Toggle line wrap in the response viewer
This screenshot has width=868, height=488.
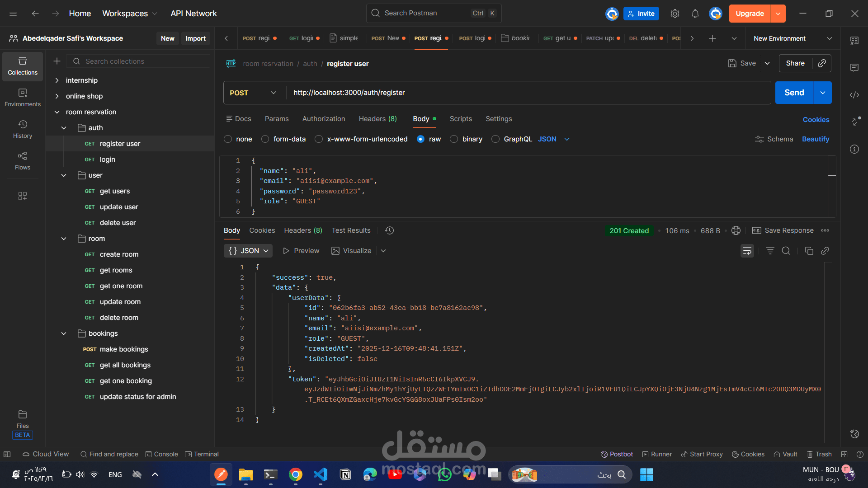747,251
